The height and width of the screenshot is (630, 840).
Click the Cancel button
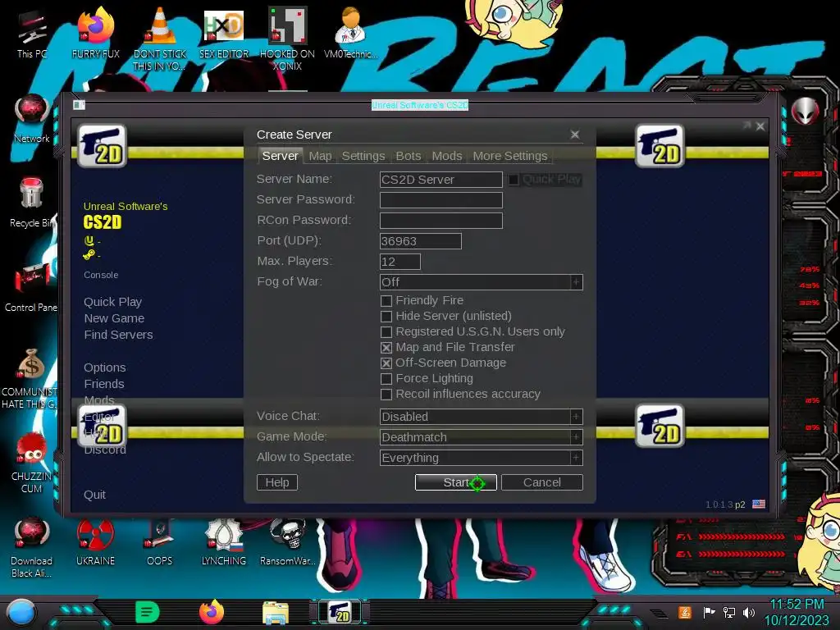click(x=542, y=482)
